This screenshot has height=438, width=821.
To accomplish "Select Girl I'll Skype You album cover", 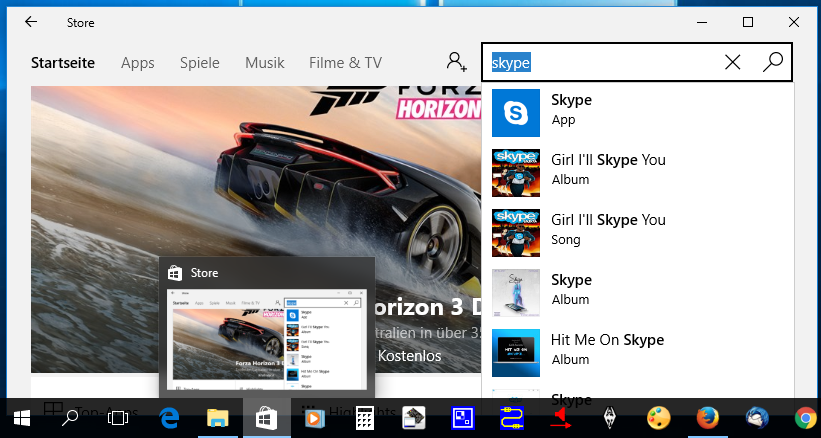I will click(x=516, y=173).
